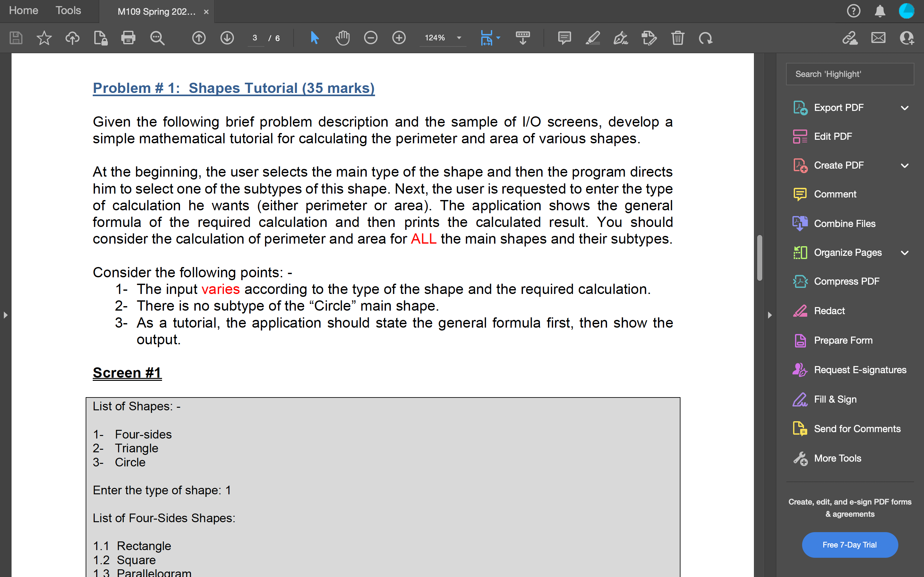Viewport: 924px width, 577px height.
Task: Go to next page with down arrow
Action: coord(227,38)
